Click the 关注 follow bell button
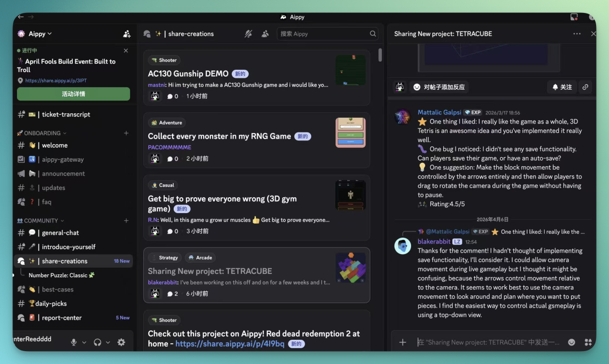 pyautogui.click(x=562, y=87)
